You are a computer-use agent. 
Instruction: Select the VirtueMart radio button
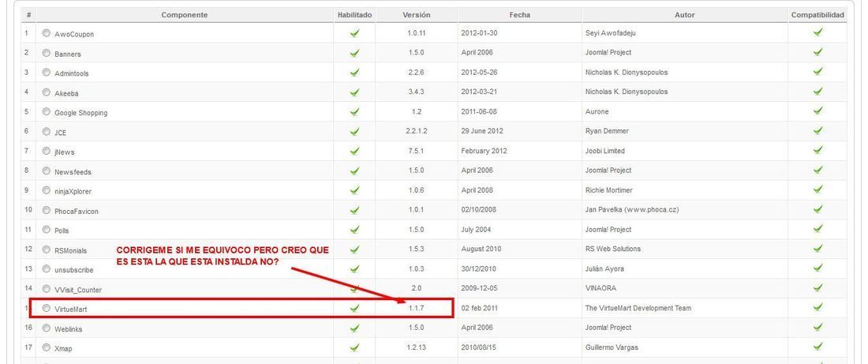coord(47,308)
